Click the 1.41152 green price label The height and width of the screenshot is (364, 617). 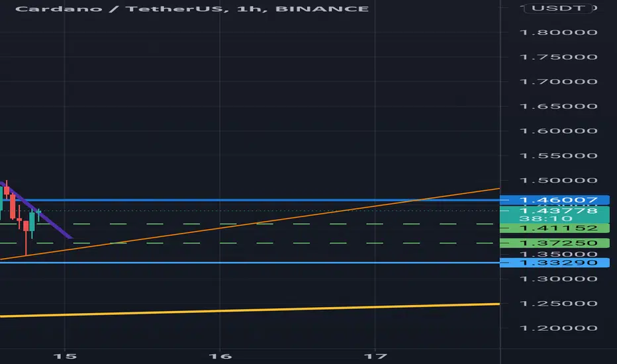coord(554,228)
